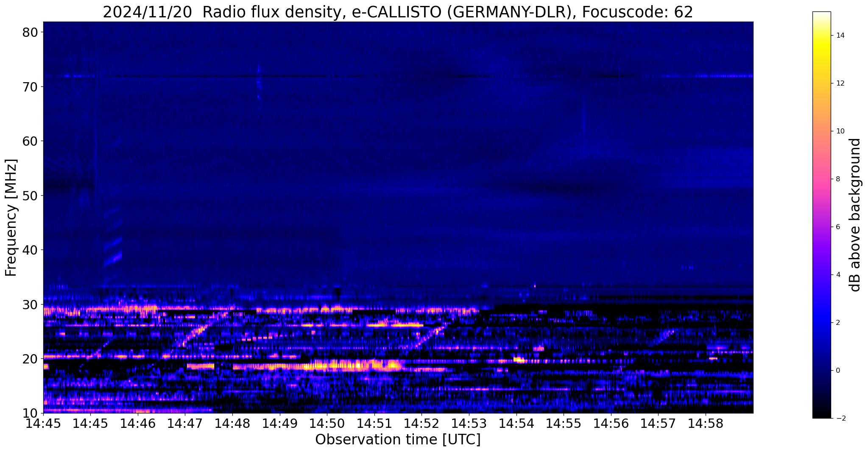868x452 pixels.
Task: Click the colorbar gradient strip
Action: [x=821, y=215]
